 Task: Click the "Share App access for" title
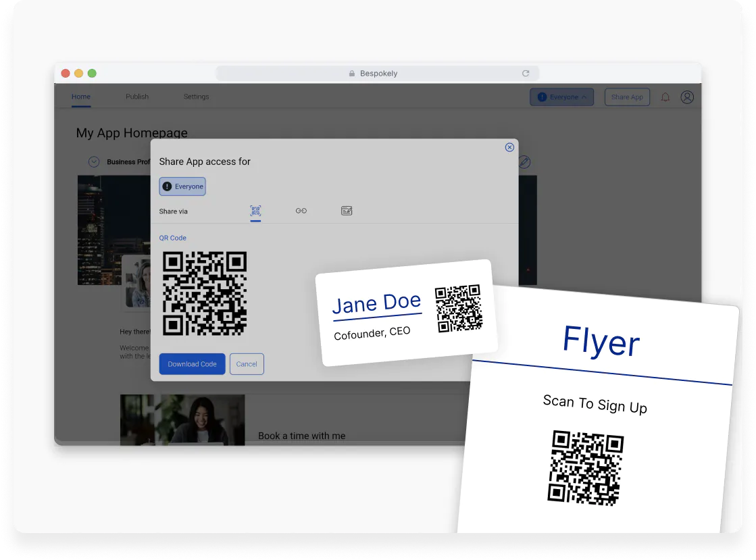205,161
